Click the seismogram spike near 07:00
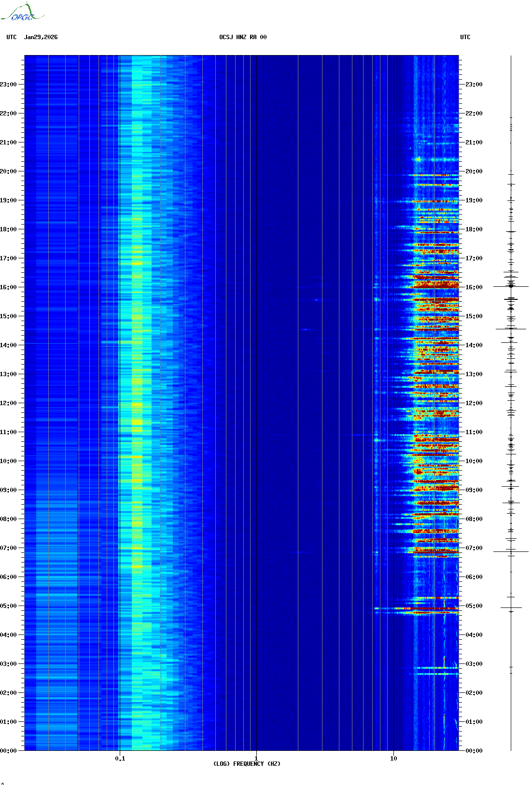This screenshot has height=789, width=532. coord(511,551)
